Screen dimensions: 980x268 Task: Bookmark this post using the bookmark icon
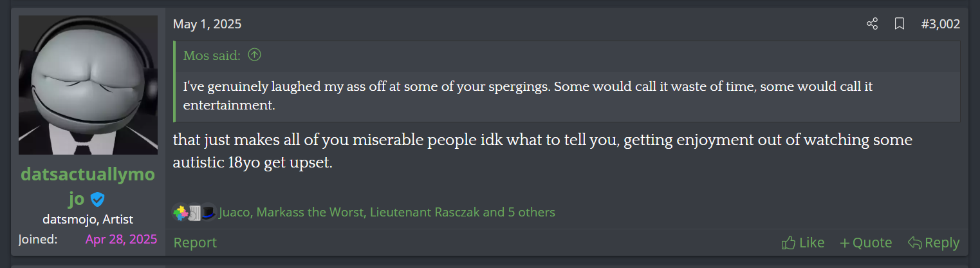(x=900, y=24)
